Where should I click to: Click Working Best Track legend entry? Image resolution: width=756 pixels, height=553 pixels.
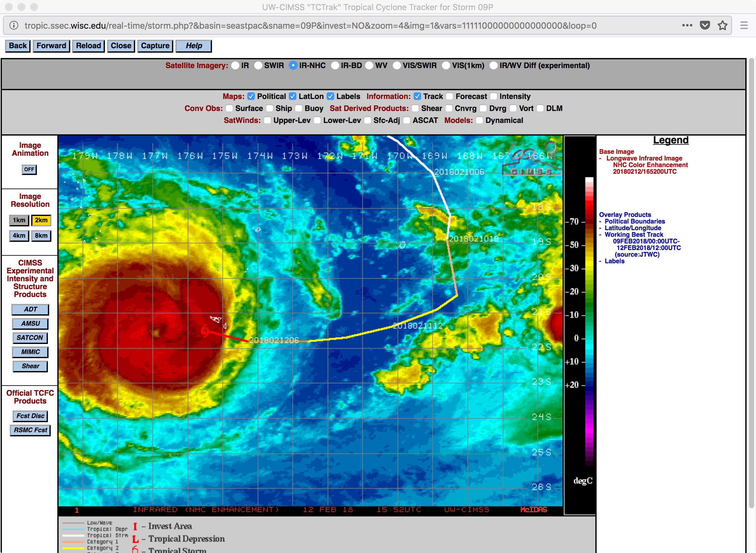pos(633,235)
